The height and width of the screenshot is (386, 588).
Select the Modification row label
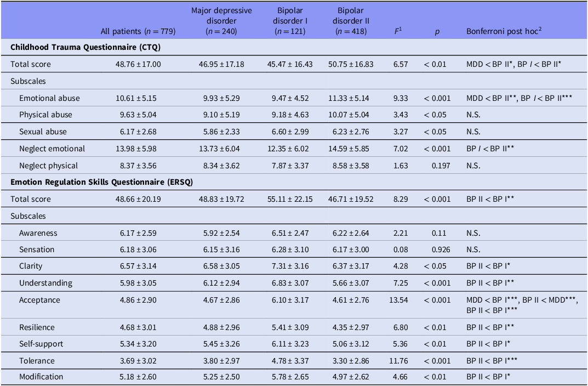pos(41,377)
